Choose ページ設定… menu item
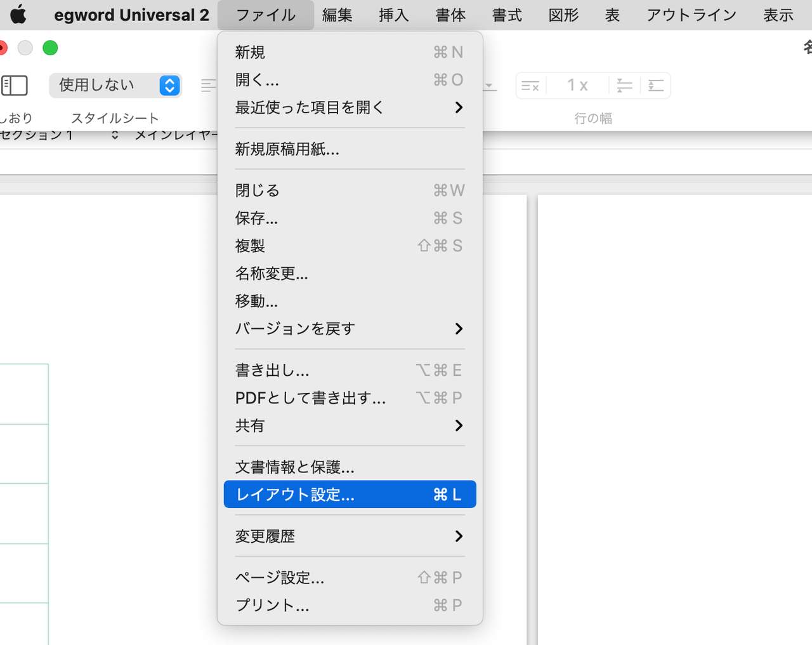This screenshot has height=645, width=812. (350, 578)
